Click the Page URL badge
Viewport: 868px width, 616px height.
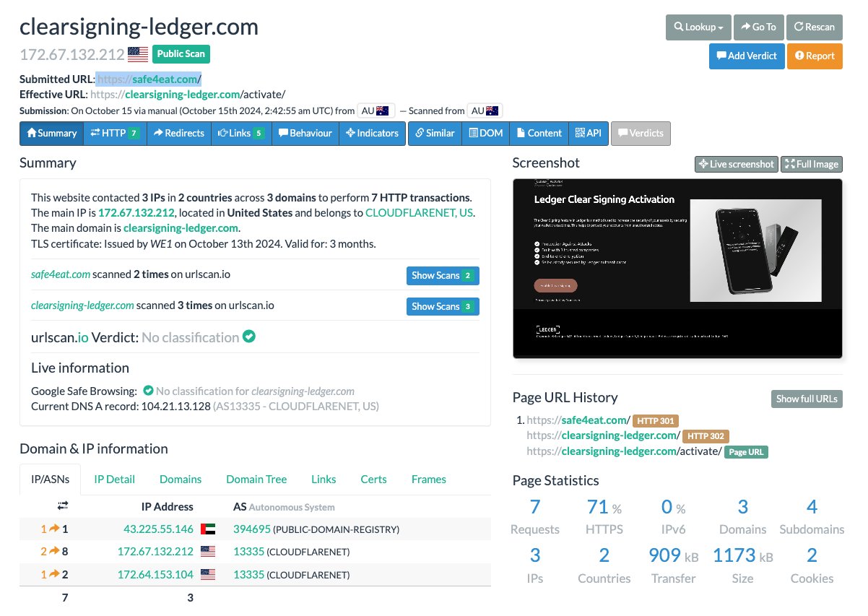pos(747,452)
